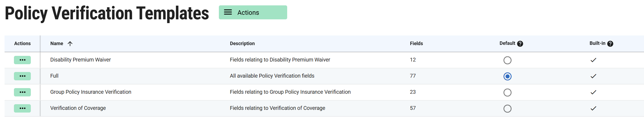Open row actions for Group Policy Insurance Verification

click(x=23, y=92)
